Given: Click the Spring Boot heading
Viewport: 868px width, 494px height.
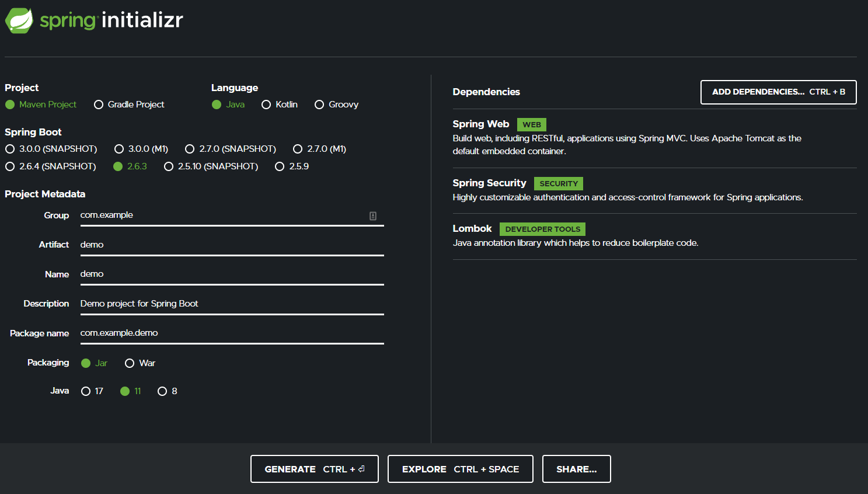Looking at the screenshot, I should (33, 132).
